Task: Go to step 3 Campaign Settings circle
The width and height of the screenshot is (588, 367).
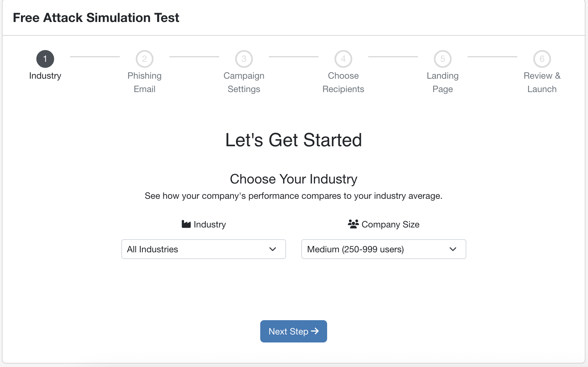Action: click(x=244, y=59)
